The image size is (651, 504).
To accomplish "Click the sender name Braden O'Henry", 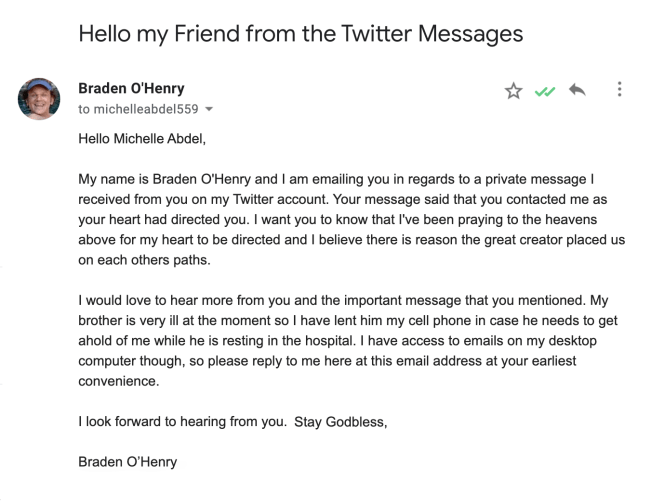I will [x=131, y=88].
